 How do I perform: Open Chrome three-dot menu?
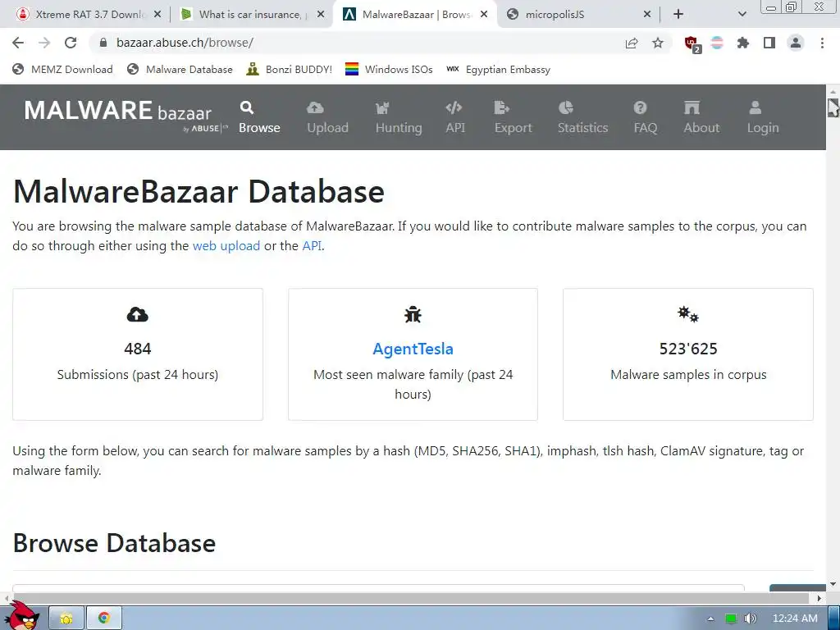coord(822,43)
